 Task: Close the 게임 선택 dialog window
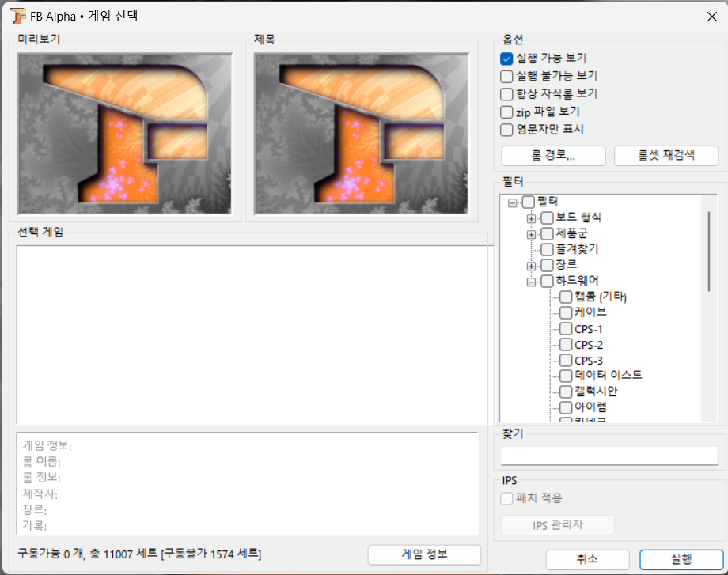(711, 17)
